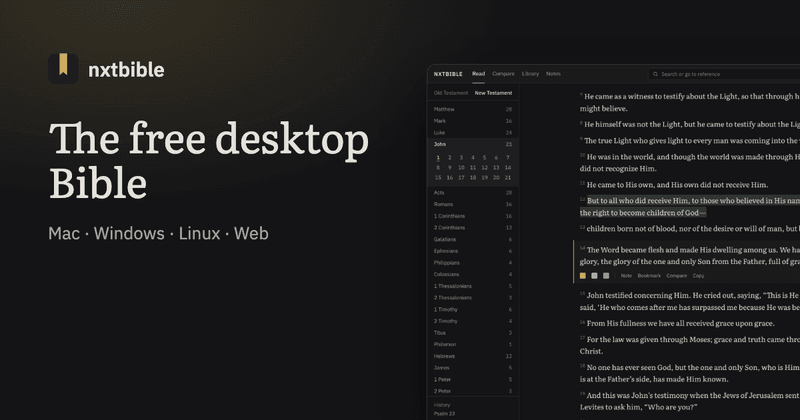Go to John chapter 1
The width and height of the screenshot is (800, 420).
[x=438, y=158]
